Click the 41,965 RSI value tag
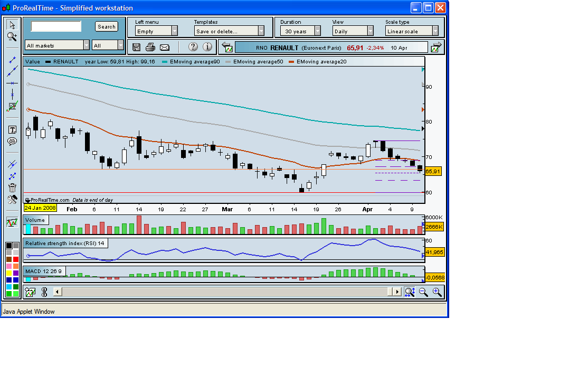The image size is (588, 384). pyautogui.click(x=434, y=252)
